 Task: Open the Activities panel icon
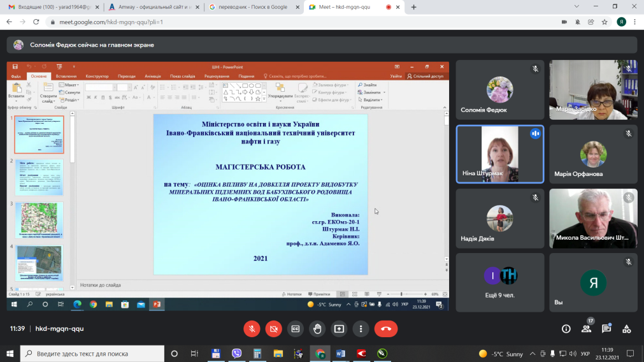[627, 329]
